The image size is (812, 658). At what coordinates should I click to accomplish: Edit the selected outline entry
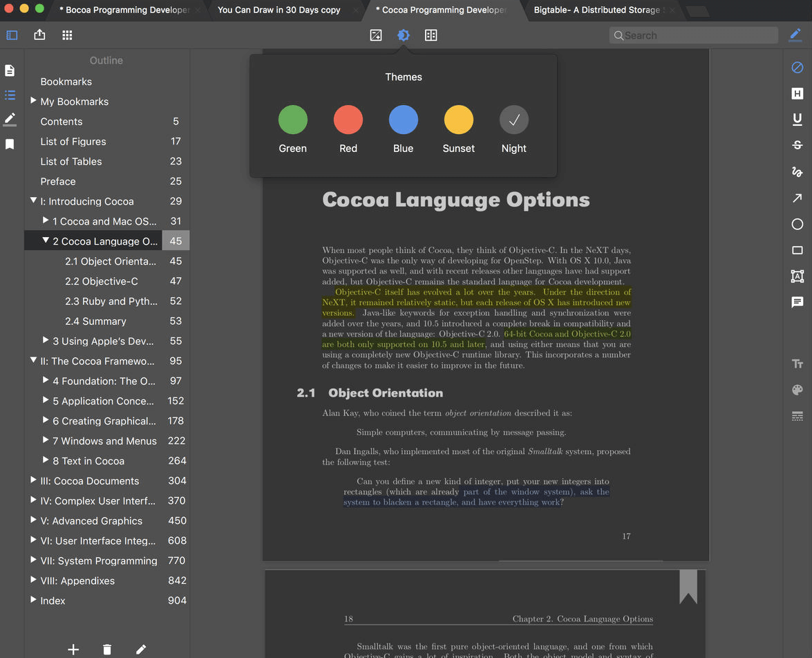click(x=141, y=649)
